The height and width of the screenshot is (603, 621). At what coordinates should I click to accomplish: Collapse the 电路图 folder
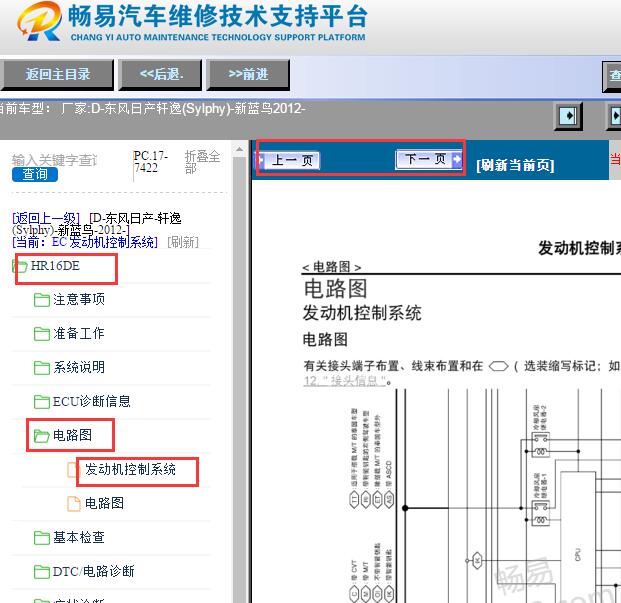coord(72,436)
